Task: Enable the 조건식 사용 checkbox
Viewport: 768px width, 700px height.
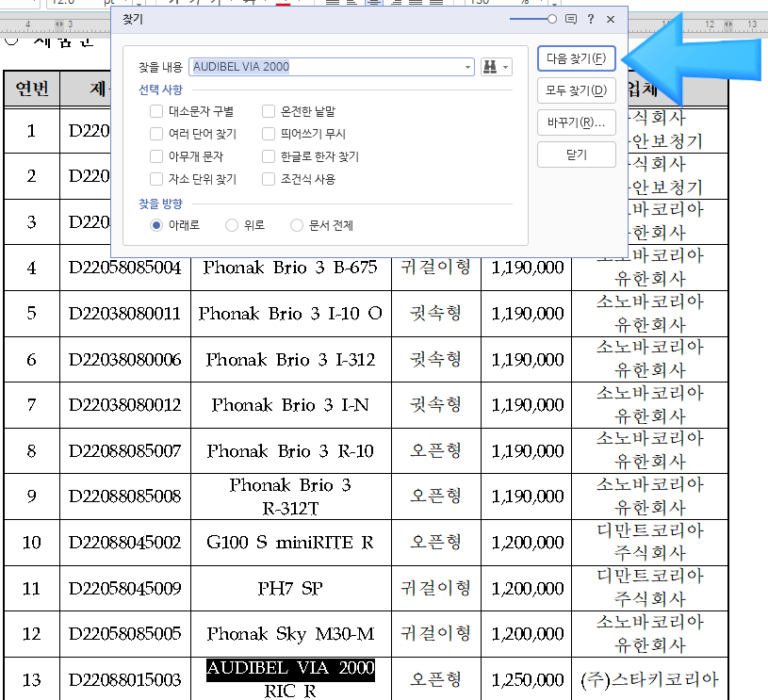Action: (x=269, y=179)
